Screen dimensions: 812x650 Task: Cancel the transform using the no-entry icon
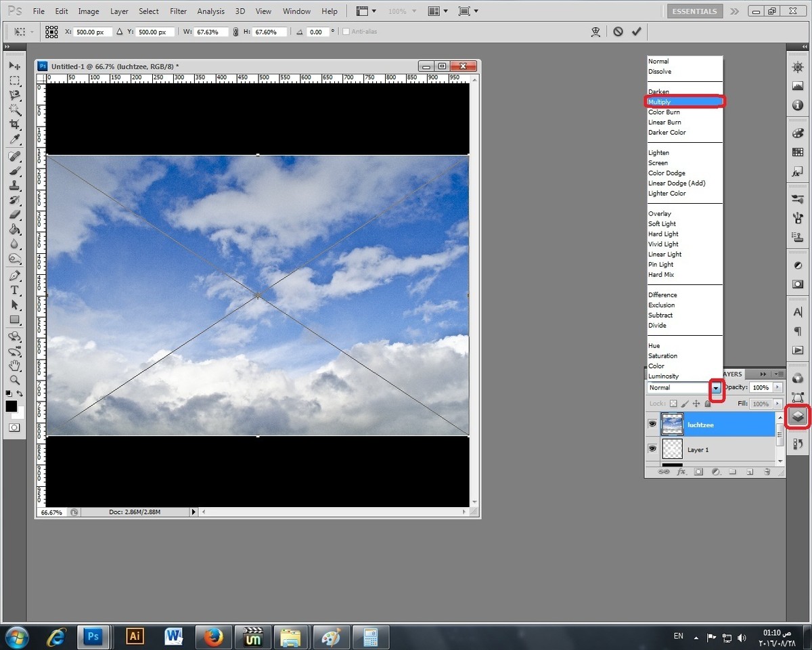click(x=618, y=32)
